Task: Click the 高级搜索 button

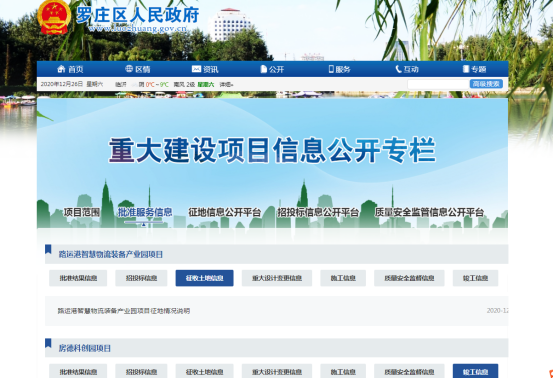Action: coord(486,84)
